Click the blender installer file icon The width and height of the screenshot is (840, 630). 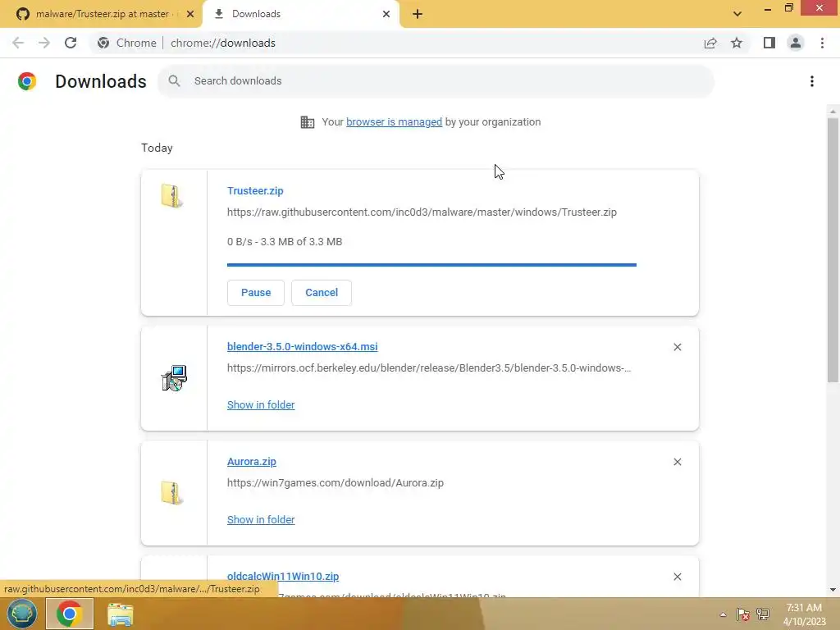pos(174,378)
